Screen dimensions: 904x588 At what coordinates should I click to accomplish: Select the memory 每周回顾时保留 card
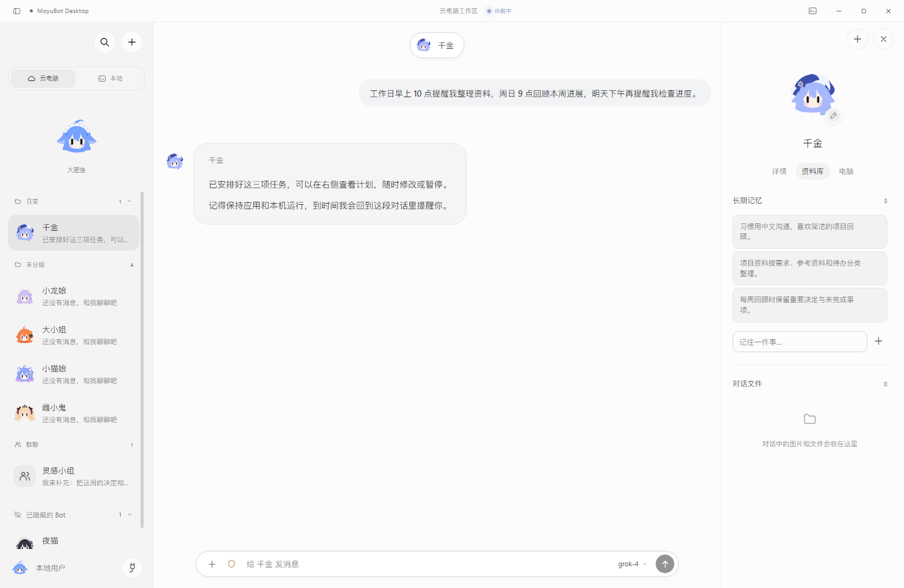pos(810,305)
